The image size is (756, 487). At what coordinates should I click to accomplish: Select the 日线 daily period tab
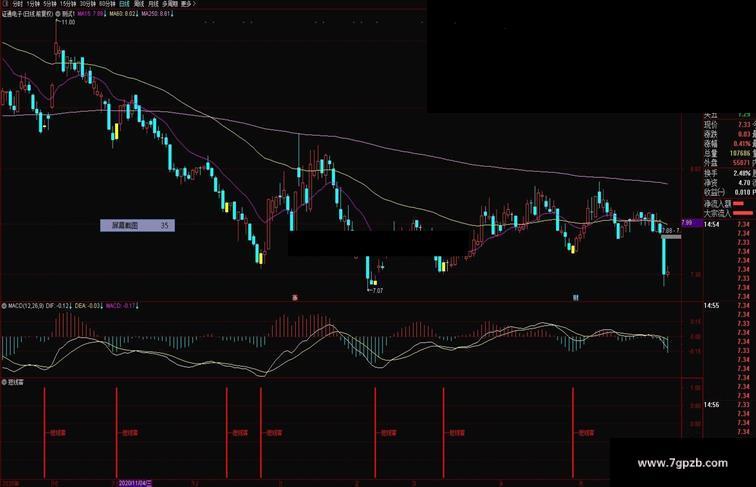pos(124,4)
